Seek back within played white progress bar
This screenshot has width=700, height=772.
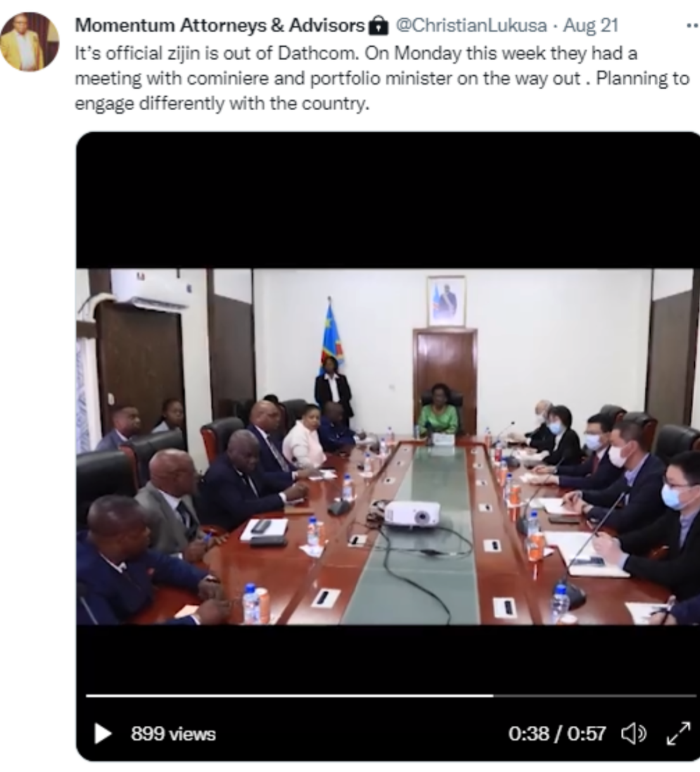[x=289, y=695]
